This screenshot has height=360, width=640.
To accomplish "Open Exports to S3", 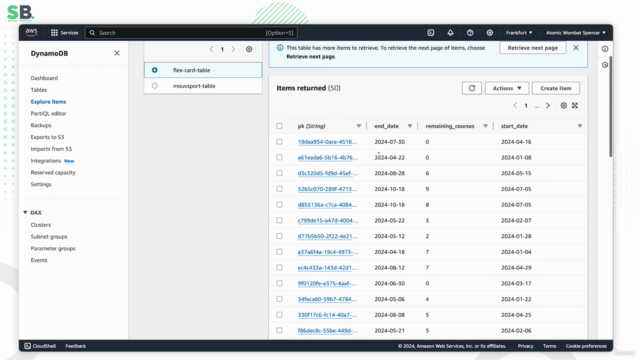I will (47, 137).
